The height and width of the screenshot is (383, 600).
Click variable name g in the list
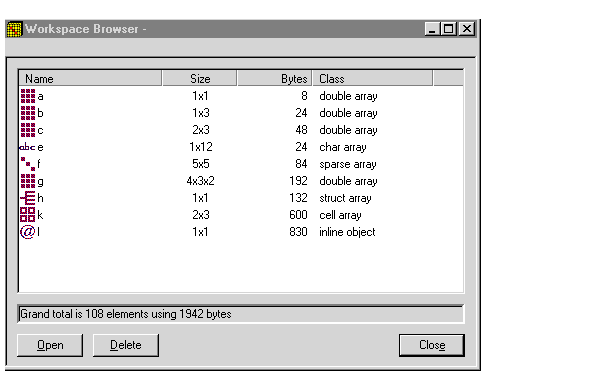[41, 182]
